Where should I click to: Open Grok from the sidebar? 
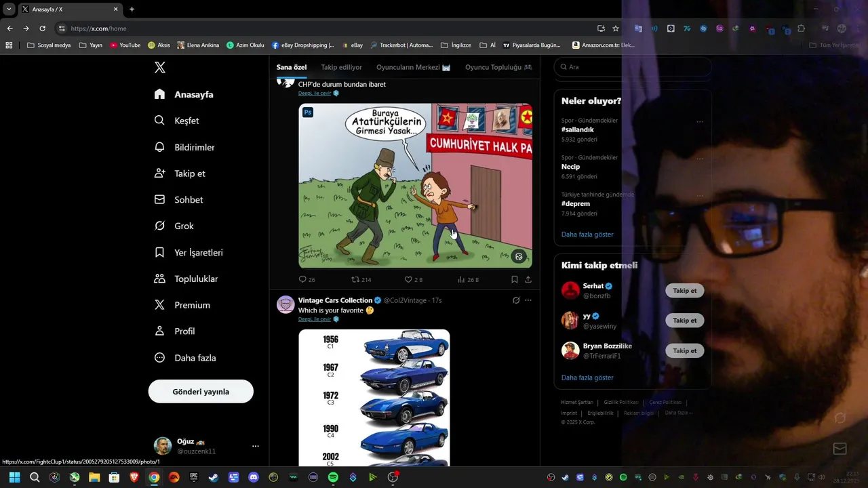point(174,226)
